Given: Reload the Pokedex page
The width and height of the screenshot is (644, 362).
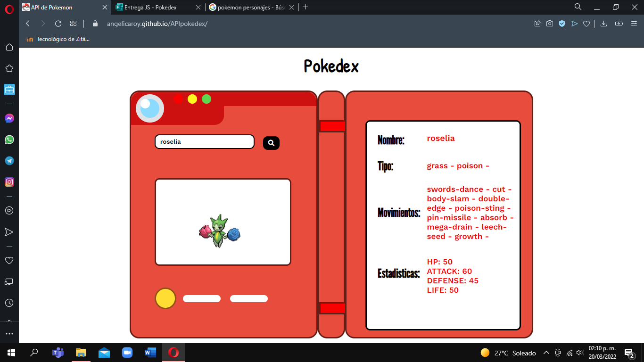Looking at the screenshot, I should click(58, 23).
